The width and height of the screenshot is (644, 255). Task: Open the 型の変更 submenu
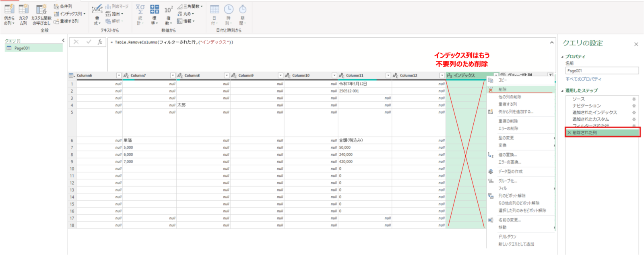(521, 138)
